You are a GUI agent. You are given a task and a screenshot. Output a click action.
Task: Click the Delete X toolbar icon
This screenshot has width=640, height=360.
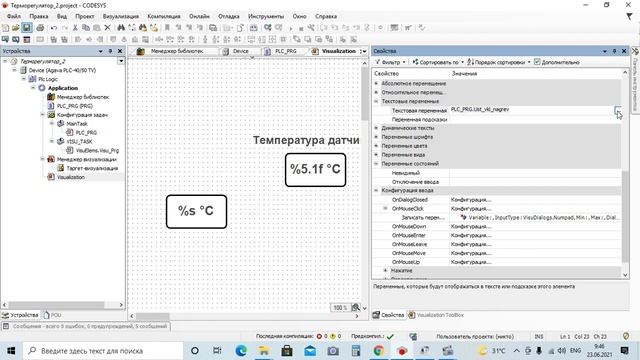(x=107, y=28)
